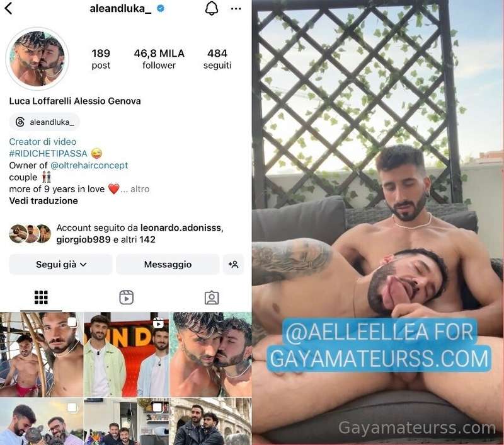Open the post thumbnail with two men on red background
The width and height of the screenshot is (504, 445).
point(127,354)
